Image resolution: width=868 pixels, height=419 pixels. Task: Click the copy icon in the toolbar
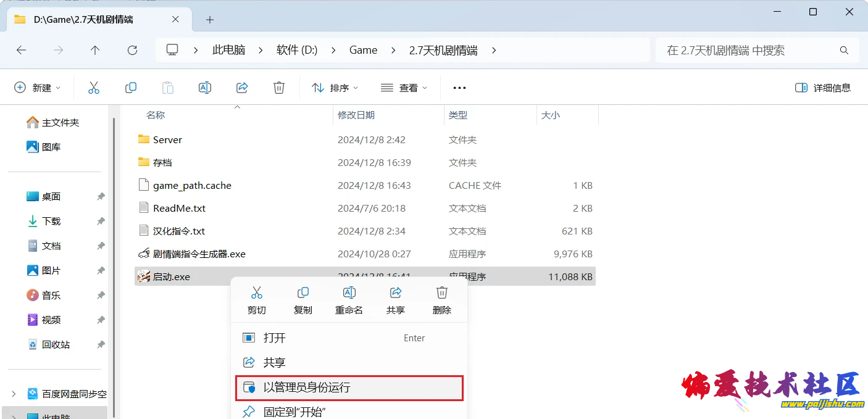pyautogui.click(x=131, y=88)
